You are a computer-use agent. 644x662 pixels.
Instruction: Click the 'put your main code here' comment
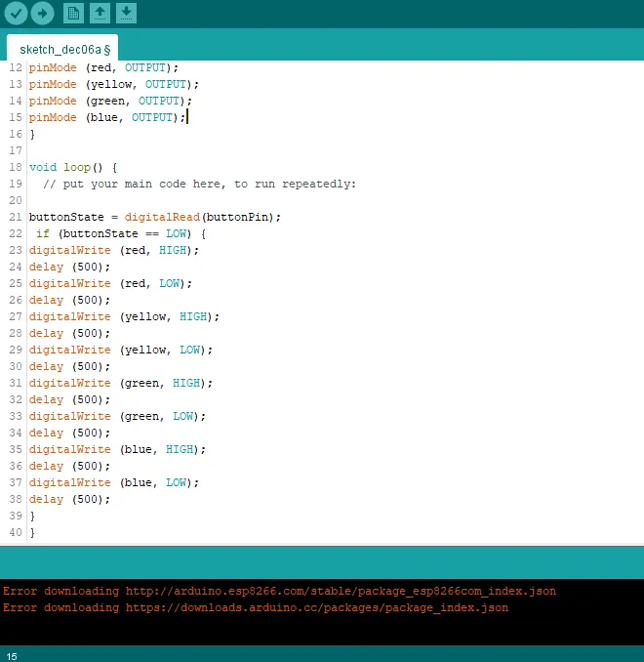pos(200,185)
